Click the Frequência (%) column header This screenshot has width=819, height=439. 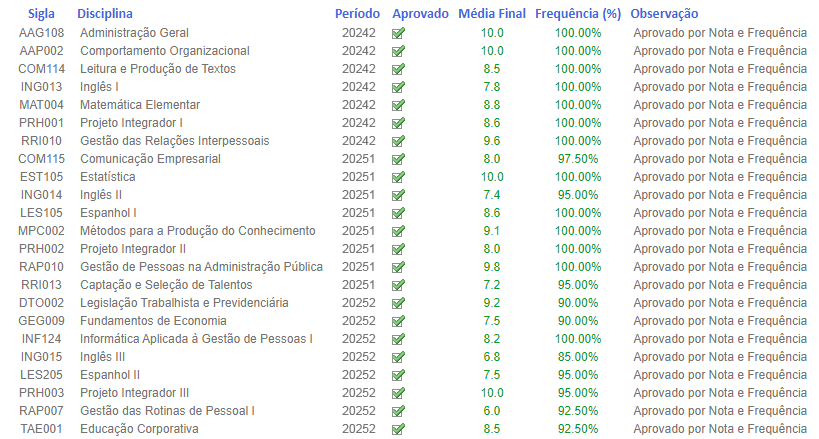tap(578, 14)
